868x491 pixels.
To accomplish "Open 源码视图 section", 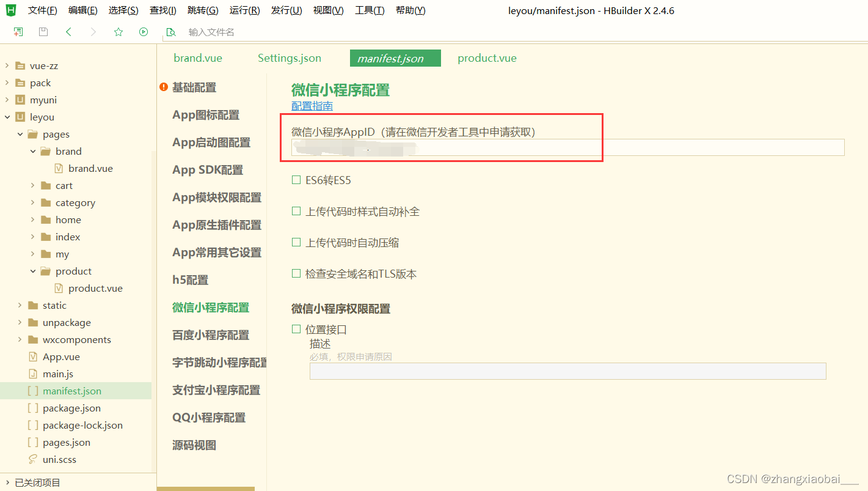I will [194, 445].
